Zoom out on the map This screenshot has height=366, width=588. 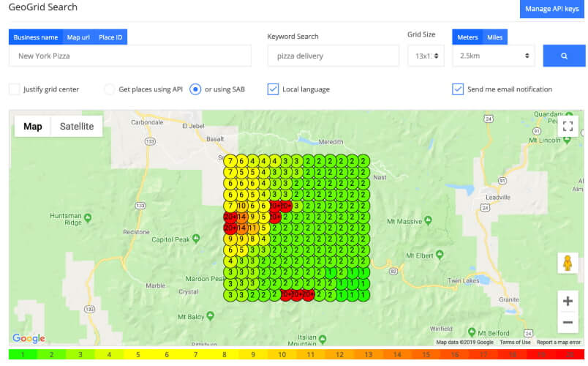(568, 322)
